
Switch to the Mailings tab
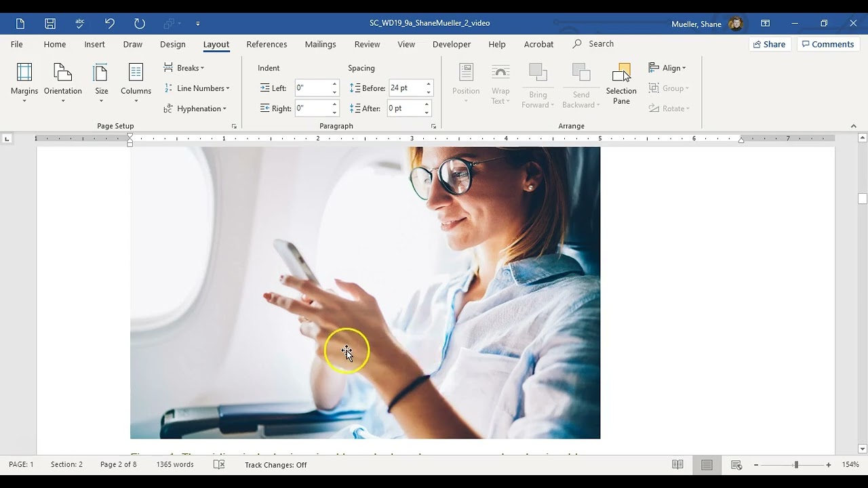point(320,44)
